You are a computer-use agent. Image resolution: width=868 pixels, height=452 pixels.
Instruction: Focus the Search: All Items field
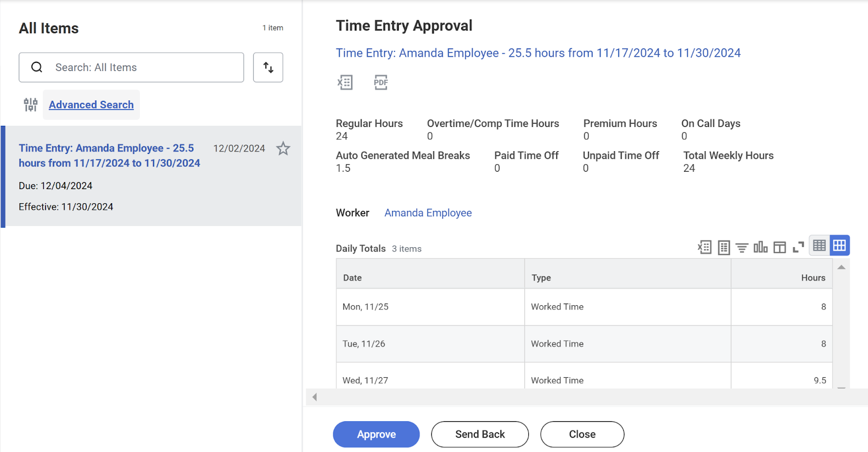click(x=131, y=67)
